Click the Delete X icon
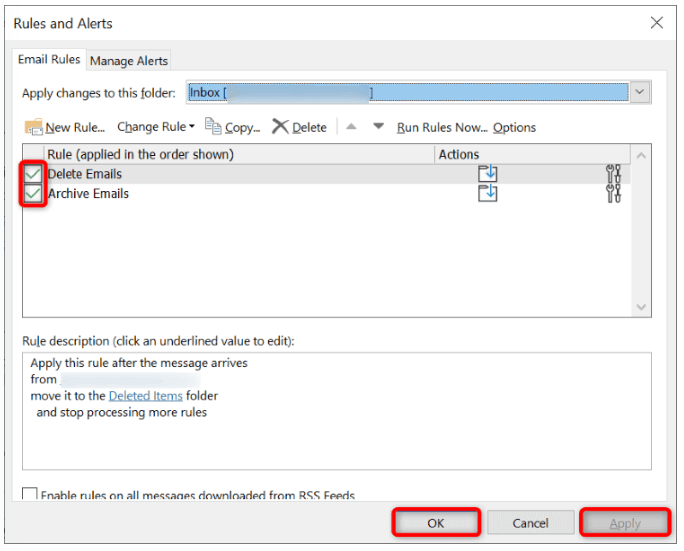The width and height of the screenshot is (684, 551). pos(280,127)
